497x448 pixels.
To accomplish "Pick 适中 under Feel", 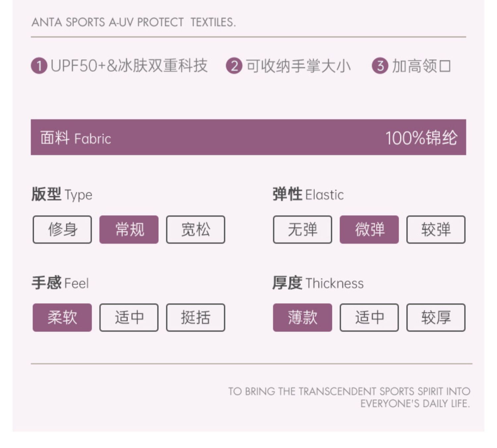I will tap(129, 318).
